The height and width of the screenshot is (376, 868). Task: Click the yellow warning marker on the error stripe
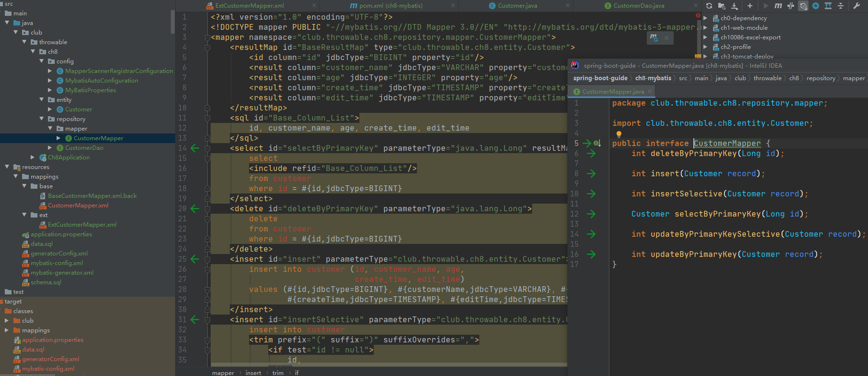click(698, 56)
